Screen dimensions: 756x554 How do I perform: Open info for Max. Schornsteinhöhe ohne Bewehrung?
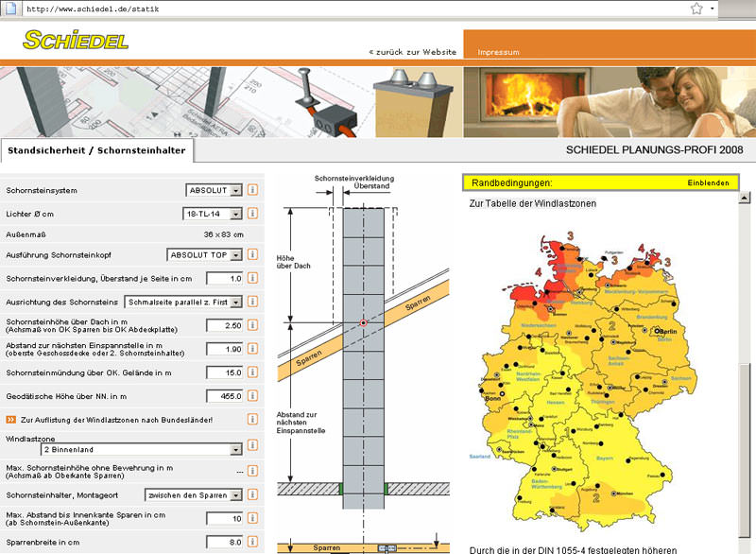[252, 471]
